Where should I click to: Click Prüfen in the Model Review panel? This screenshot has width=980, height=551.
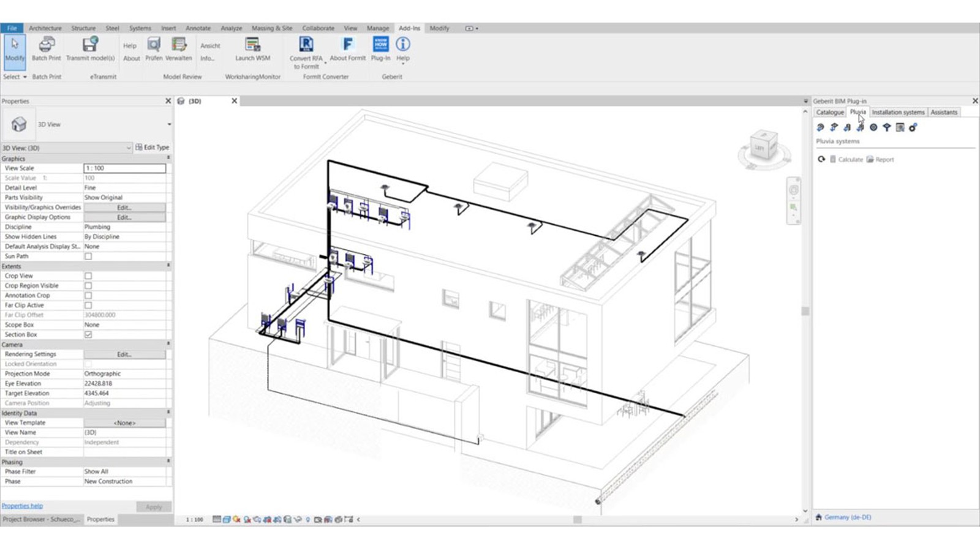click(x=154, y=49)
